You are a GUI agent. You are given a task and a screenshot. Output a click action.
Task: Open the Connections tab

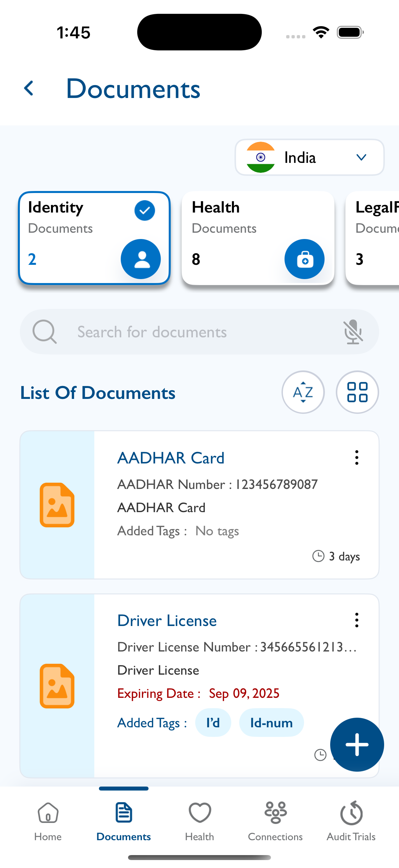[275, 822]
